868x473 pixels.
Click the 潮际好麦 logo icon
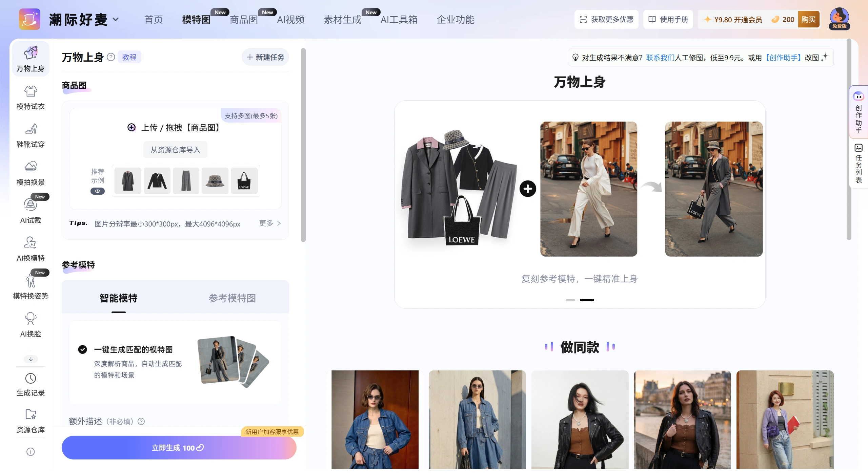(x=29, y=19)
